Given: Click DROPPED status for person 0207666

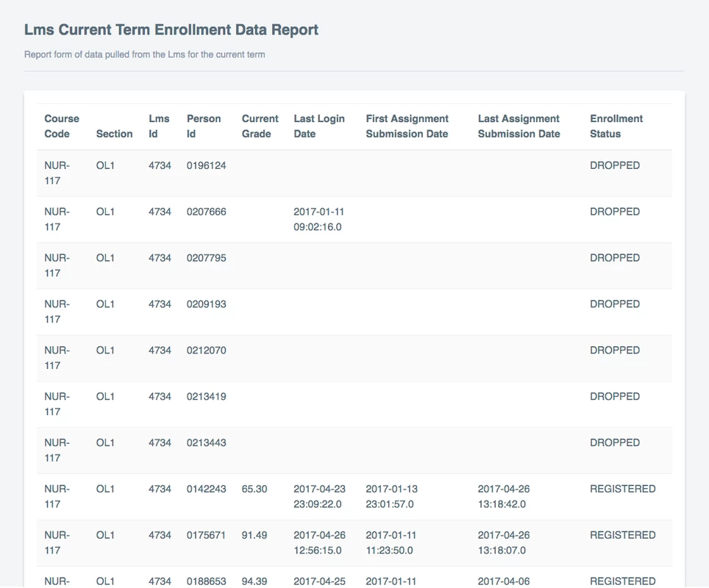Looking at the screenshot, I should (x=615, y=212).
